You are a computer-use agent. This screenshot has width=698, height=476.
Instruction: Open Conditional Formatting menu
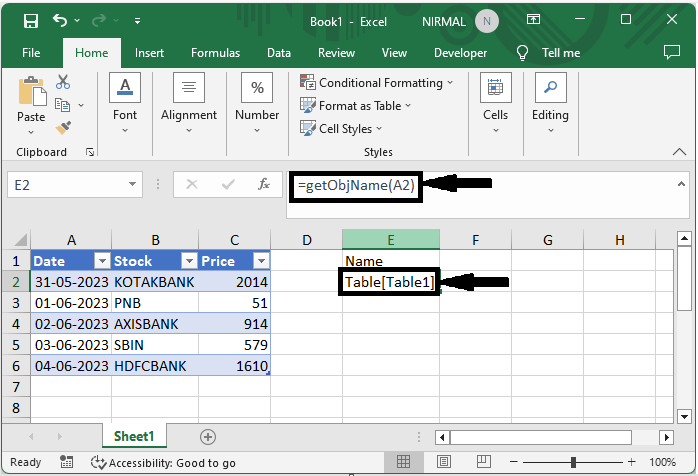(377, 83)
